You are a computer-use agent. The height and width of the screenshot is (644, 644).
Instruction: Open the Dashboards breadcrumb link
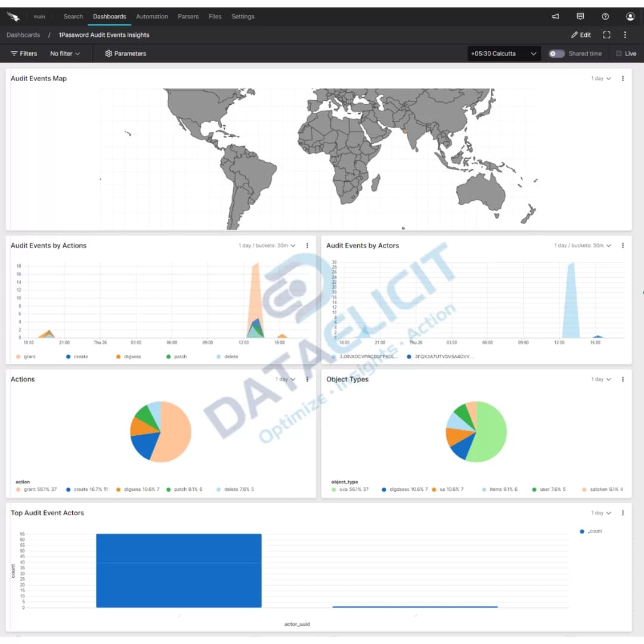coord(23,35)
